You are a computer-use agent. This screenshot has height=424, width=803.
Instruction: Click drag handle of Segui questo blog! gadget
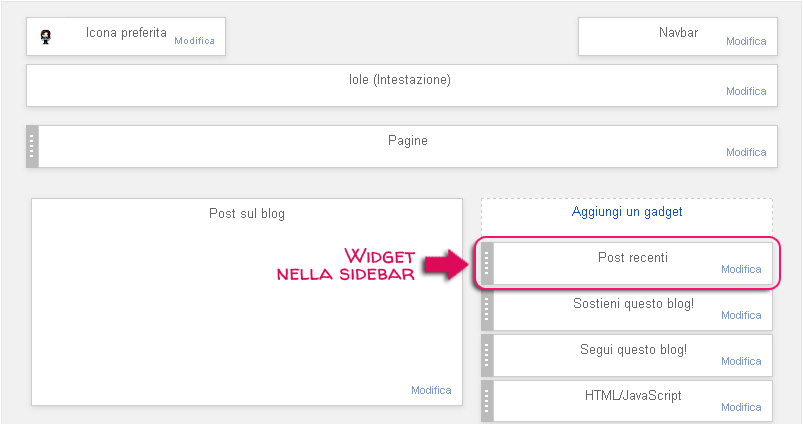pos(487,355)
